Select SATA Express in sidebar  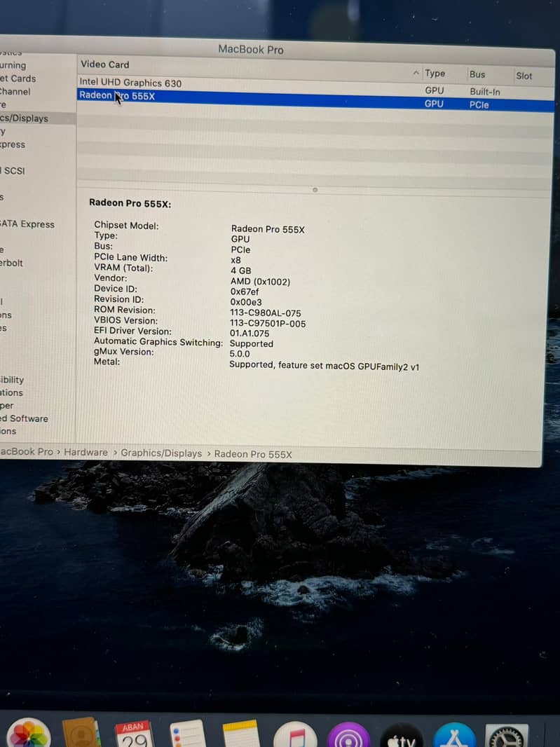point(27,224)
